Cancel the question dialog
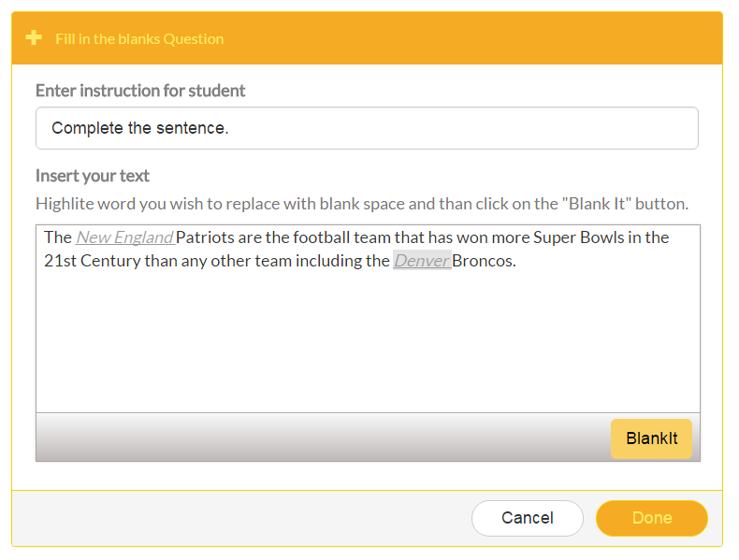The width and height of the screenshot is (739, 560). (527, 518)
